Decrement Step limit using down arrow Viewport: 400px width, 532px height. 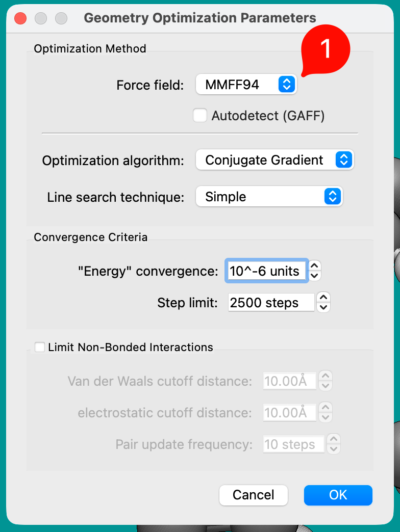[x=323, y=307]
